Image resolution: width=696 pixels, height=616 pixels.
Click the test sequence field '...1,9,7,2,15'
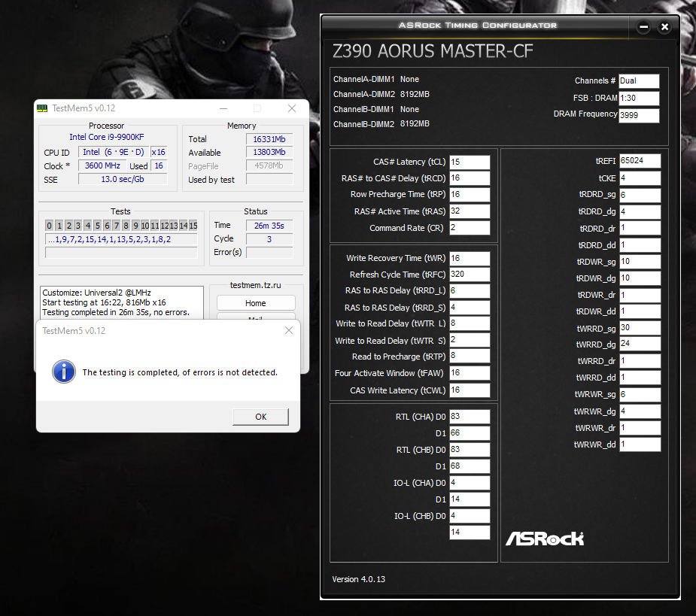point(121,240)
